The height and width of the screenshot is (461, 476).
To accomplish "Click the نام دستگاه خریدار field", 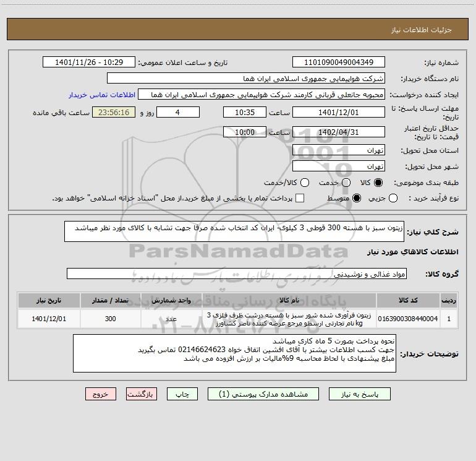I will point(246,78).
